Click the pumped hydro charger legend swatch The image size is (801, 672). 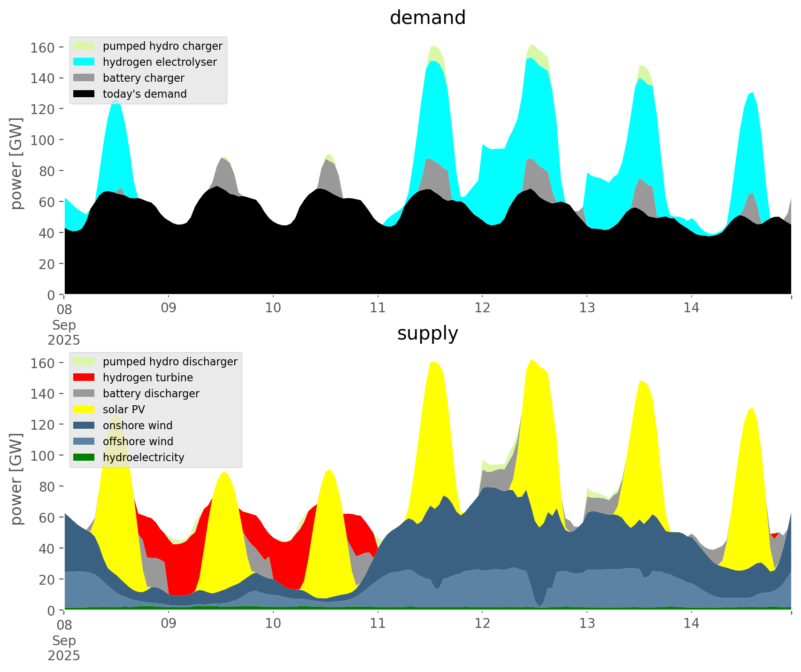pyautogui.click(x=84, y=46)
